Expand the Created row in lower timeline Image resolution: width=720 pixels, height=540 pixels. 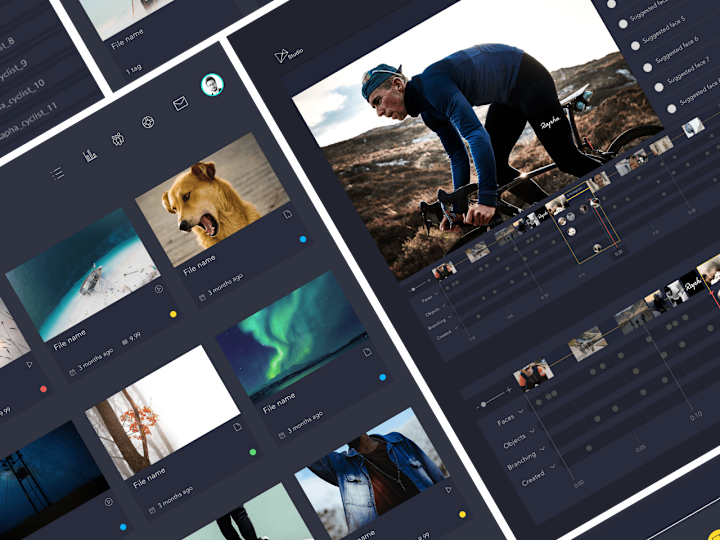(552, 466)
